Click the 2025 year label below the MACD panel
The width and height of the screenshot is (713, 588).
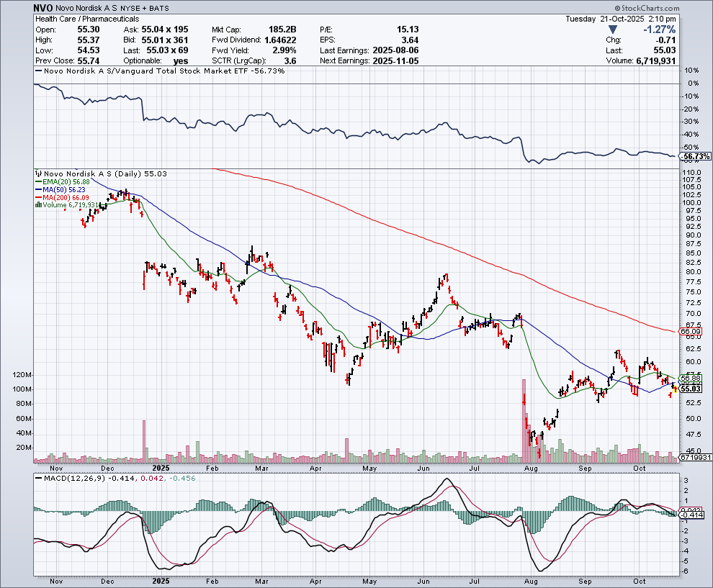point(161,580)
